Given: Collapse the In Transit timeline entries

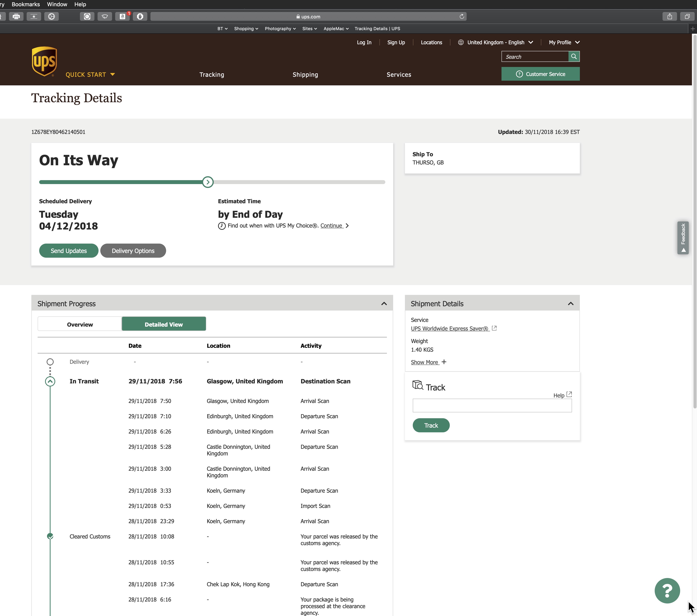Looking at the screenshot, I should (50, 381).
